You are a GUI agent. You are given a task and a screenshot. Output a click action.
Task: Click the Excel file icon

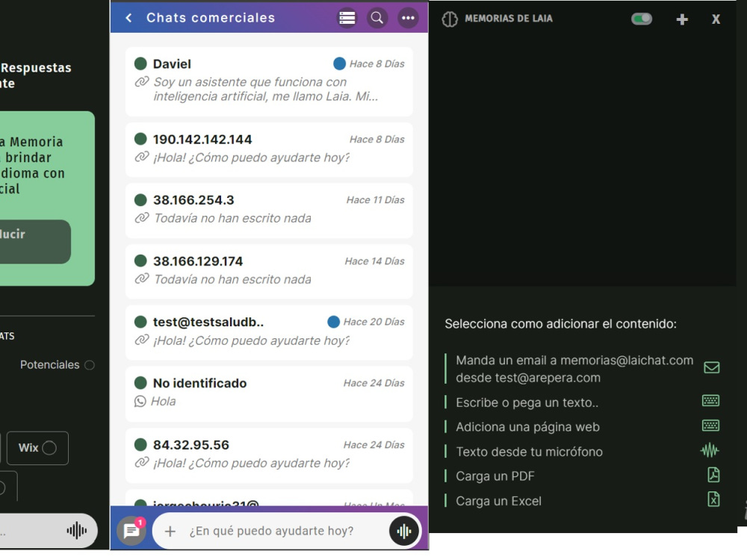[x=713, y=499]
